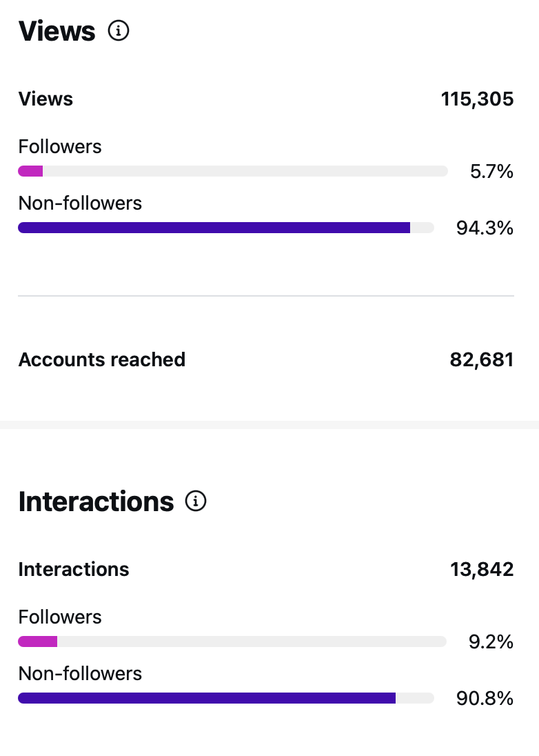The image size is (539, 756).
Task: Click the Followers progress bar under Views
Action: pos(232,170)
